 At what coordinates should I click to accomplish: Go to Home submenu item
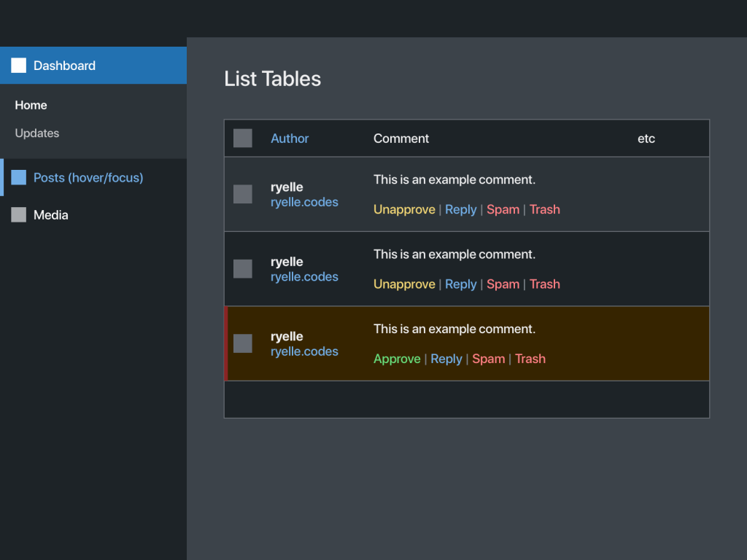[x=31, y=105]
